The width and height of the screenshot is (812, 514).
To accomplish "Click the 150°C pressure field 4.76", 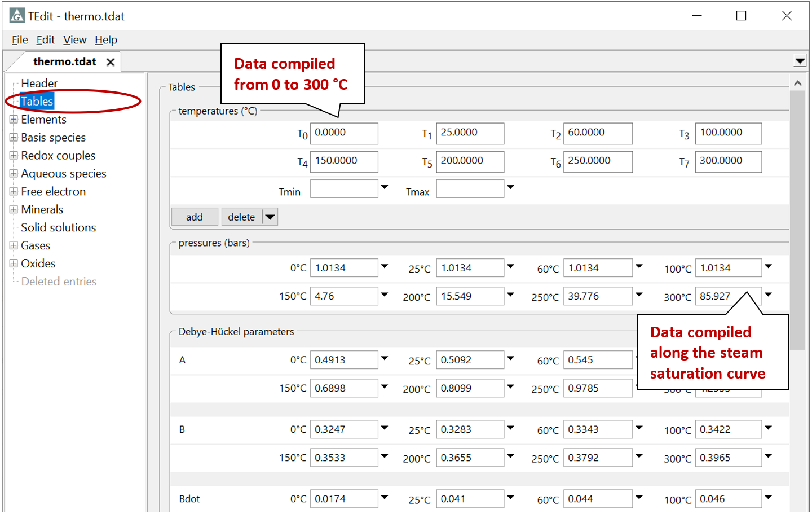I will tap(344, 296).
